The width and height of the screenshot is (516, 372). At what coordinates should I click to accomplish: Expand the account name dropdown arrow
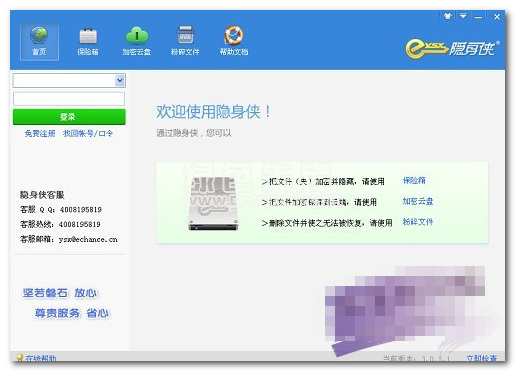point(120,80)
